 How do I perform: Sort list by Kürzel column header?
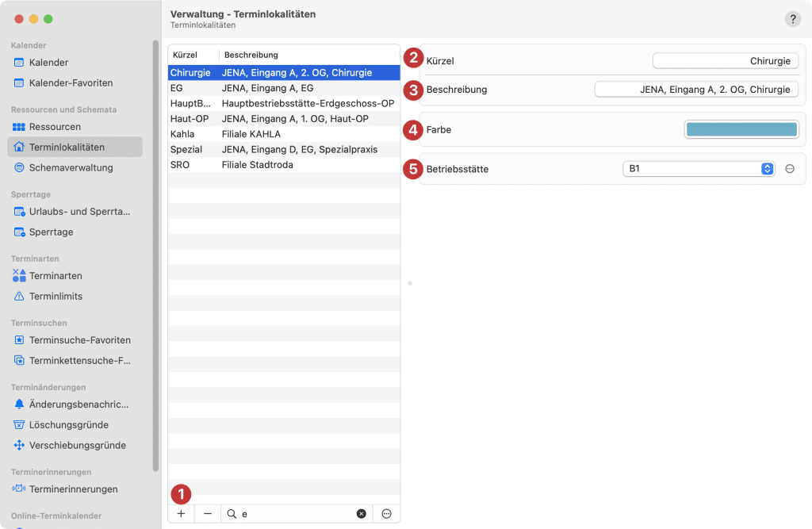185,55
